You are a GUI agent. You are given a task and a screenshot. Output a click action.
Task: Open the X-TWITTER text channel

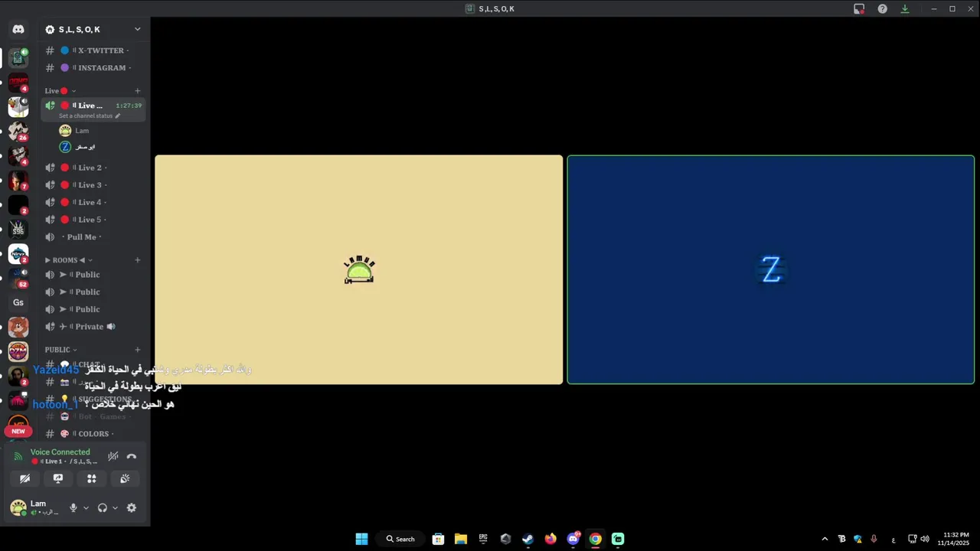(93, 51)
